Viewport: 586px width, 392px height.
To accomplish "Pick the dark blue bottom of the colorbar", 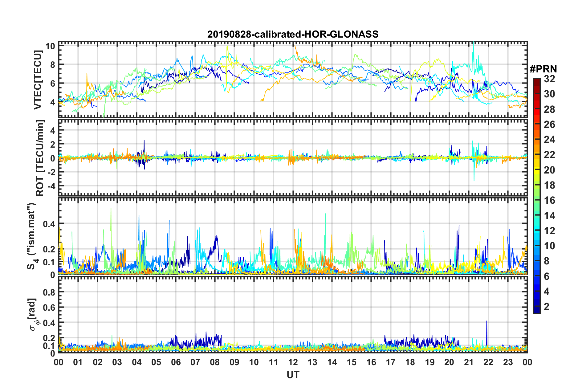I will pyautogui.click(x=536, y=311).
